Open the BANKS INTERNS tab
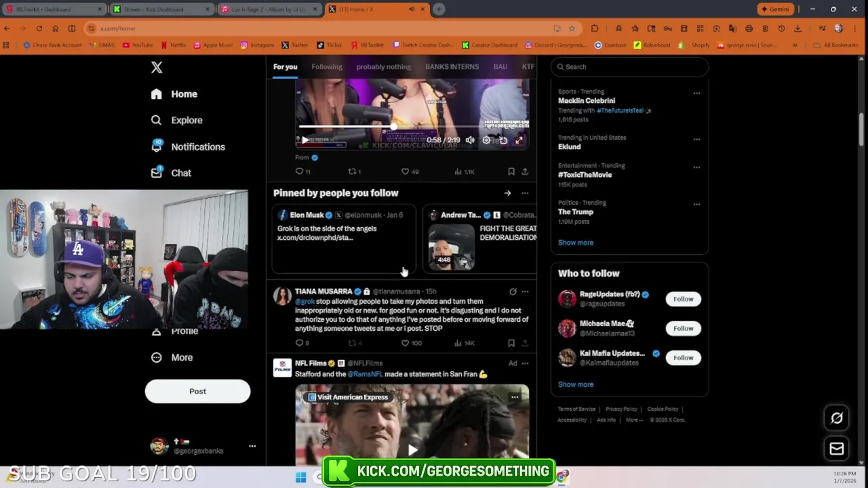 pos(452,66)
